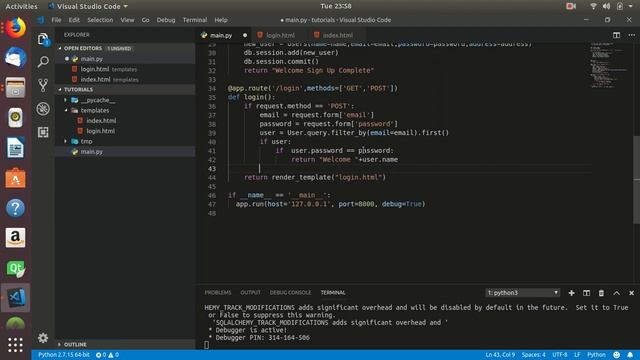Select login.html in Open Editors list
Screen dimensions: 640x360
point(95,69)
